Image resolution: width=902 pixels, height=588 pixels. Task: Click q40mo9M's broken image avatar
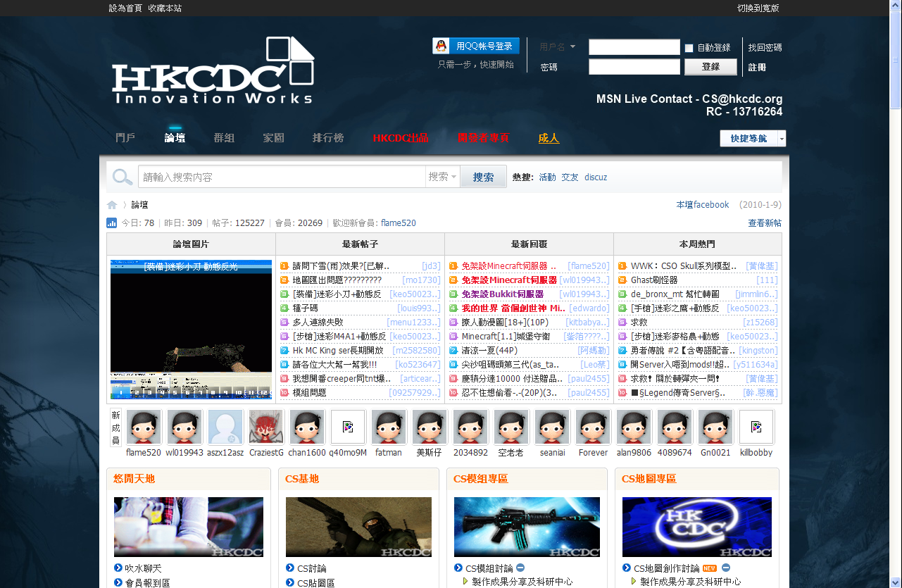pos(348,427)
